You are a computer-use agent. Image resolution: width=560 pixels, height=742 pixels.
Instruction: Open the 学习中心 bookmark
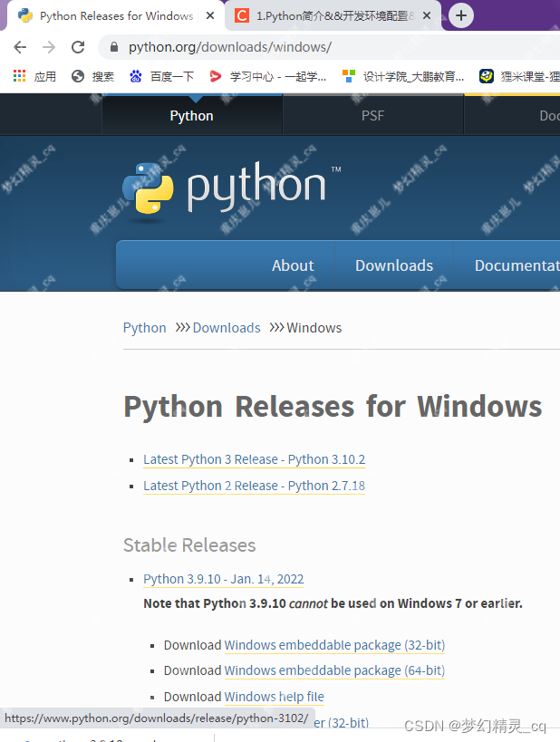pyautogui.click(x=268, y=76)
